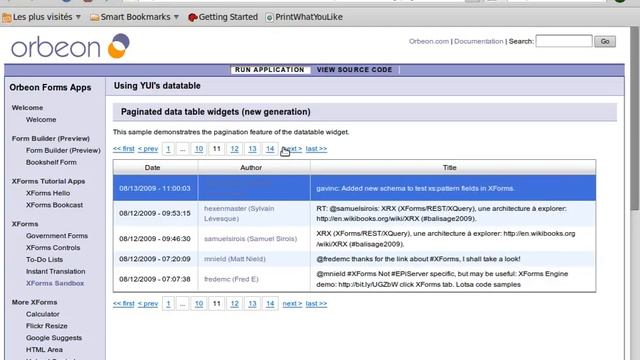Click the Orbeon logo
This screenshot has width=640, height=360.
click(x=70, y=46)
